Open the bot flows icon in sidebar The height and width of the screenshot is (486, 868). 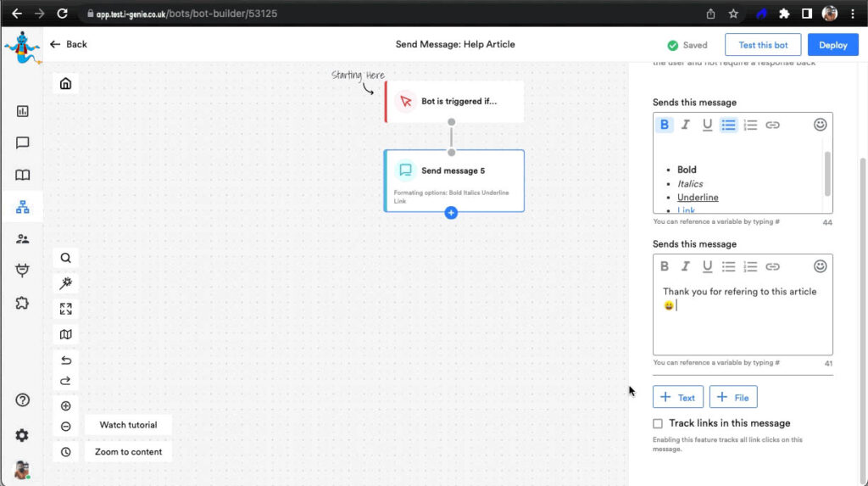tap(22, 207)
